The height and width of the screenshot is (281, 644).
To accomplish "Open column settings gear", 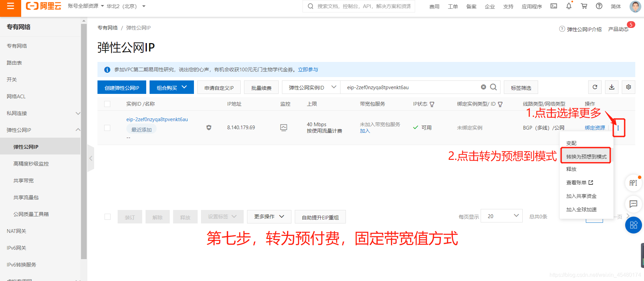I will point(629,87).
